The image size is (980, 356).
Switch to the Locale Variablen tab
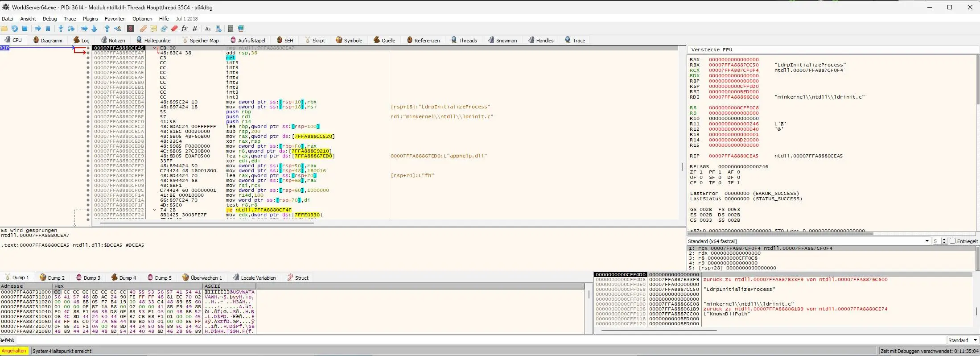(254, 277)
